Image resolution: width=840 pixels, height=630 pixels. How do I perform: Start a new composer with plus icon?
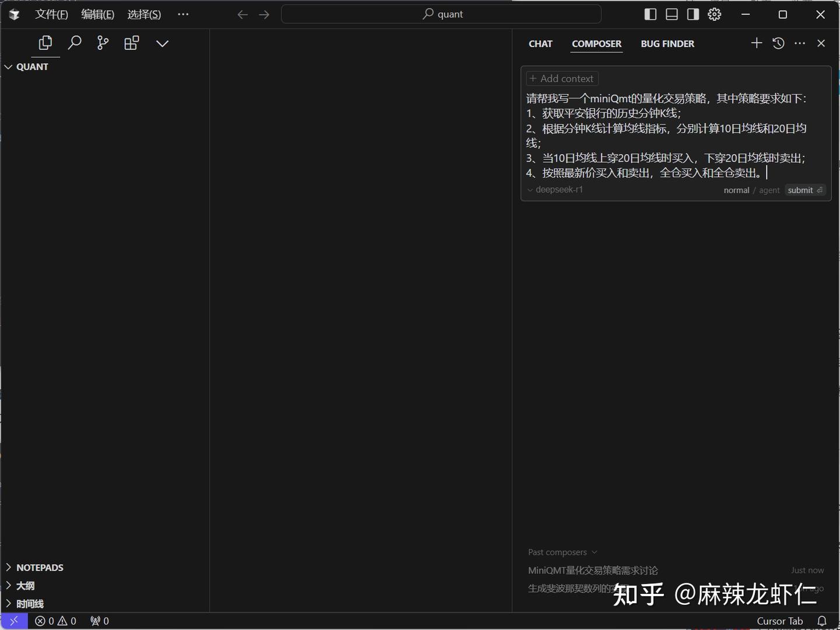pyautogui.click(x=757, y=43)
